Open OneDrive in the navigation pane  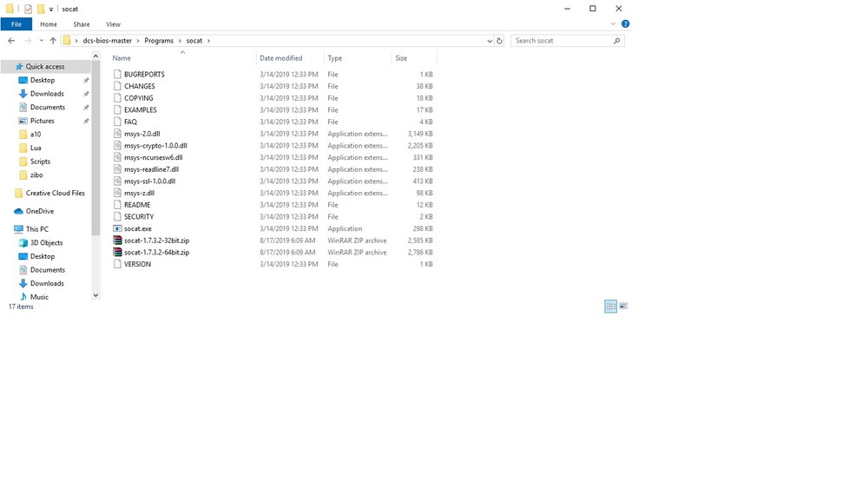tap(40, 211)
